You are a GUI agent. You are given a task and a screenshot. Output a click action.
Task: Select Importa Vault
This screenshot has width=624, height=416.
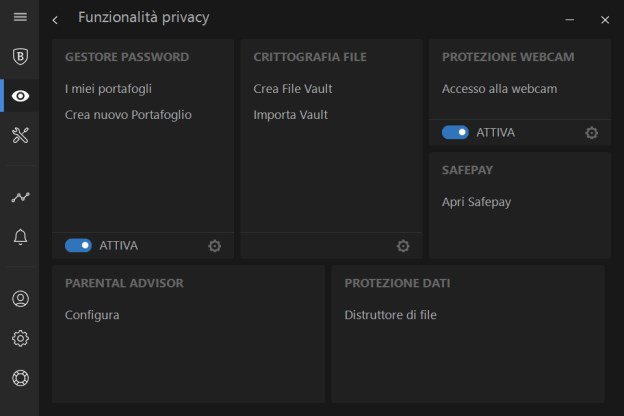[291, 115]
